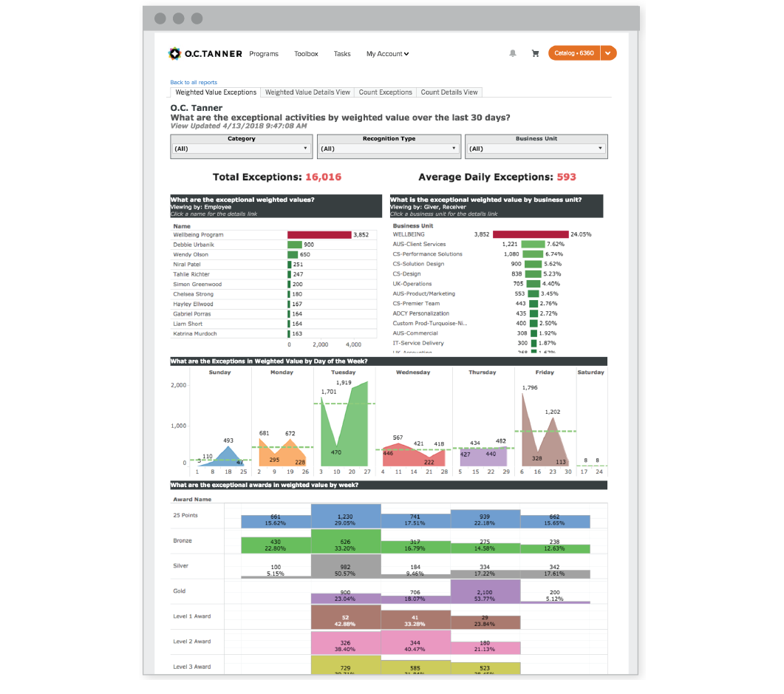Open the shopping cart

pyautogui.click(x=535, y=53)
